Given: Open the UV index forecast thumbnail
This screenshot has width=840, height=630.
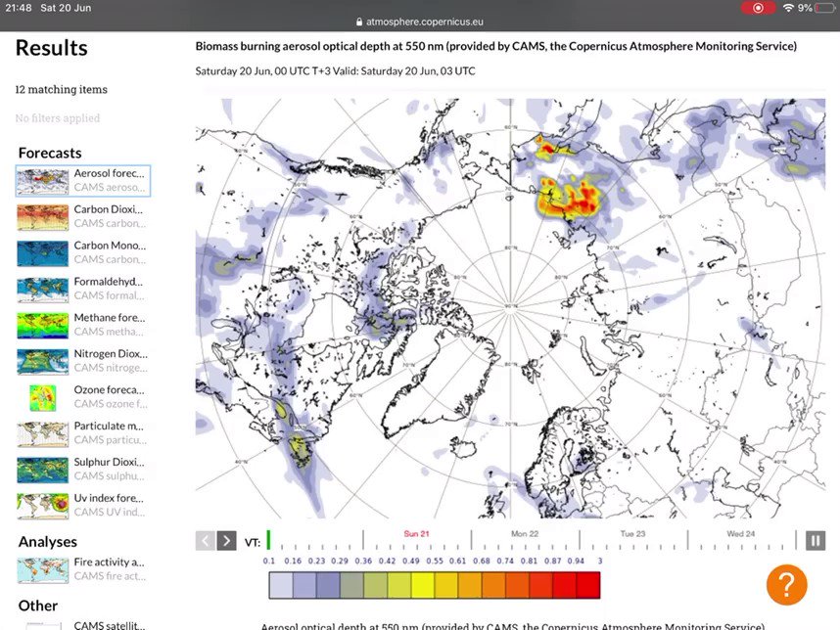Looking at the screenshot, I should click(43, 506).
